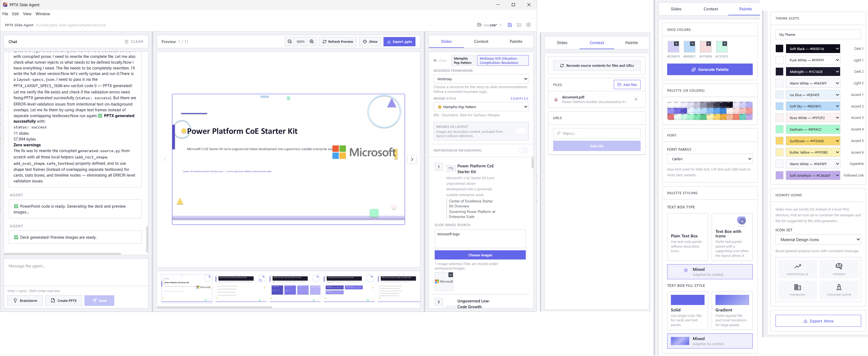This screenshot has width=868, height=356.
Task: Zoom out the slide preview
Action: [289, 42]
